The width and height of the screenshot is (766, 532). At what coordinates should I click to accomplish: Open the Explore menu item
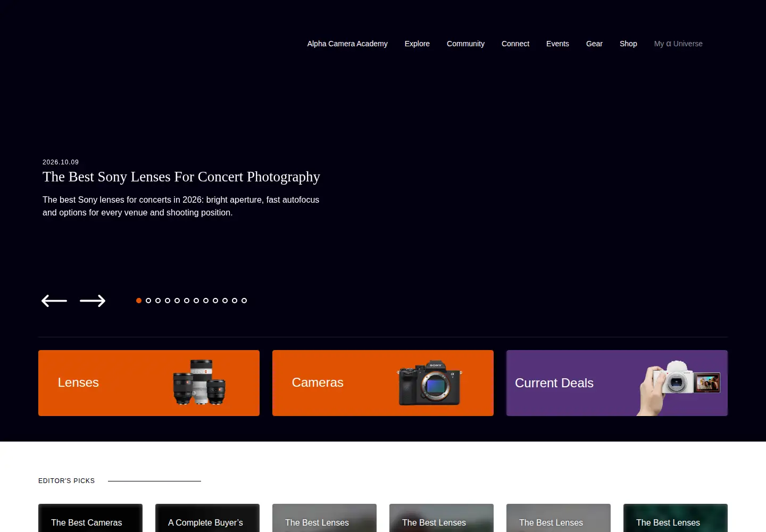point(417,44)
